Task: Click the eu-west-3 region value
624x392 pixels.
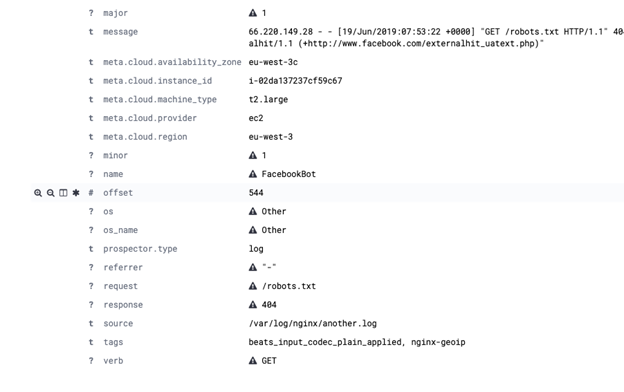Action: coord(271,137)
